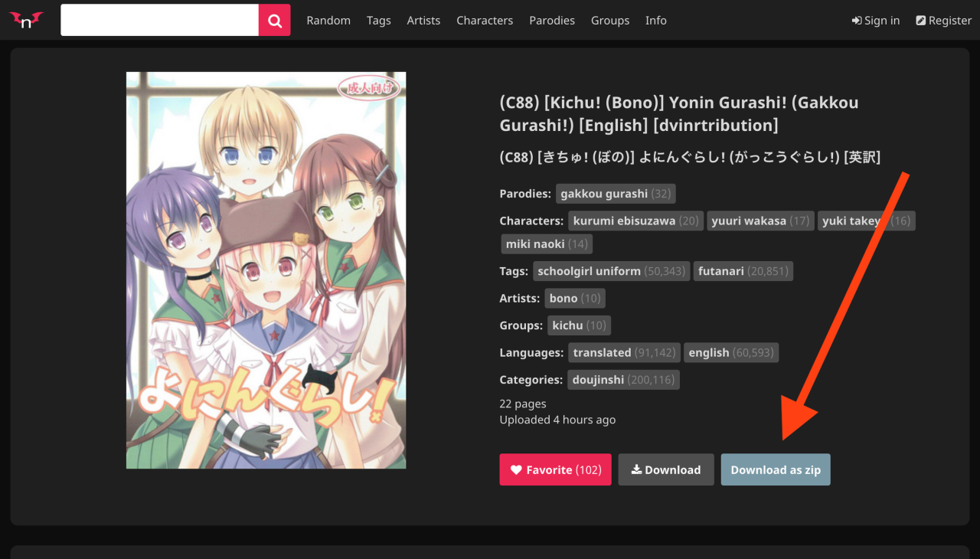This screenshot has width=980, height=559.
Task: Select the translated language tag
Action: 624,352
